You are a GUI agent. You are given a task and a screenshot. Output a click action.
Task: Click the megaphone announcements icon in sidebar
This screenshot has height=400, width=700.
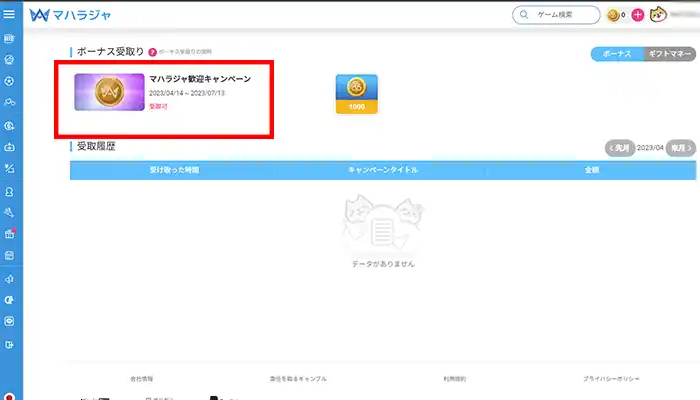tap(10, 279)
